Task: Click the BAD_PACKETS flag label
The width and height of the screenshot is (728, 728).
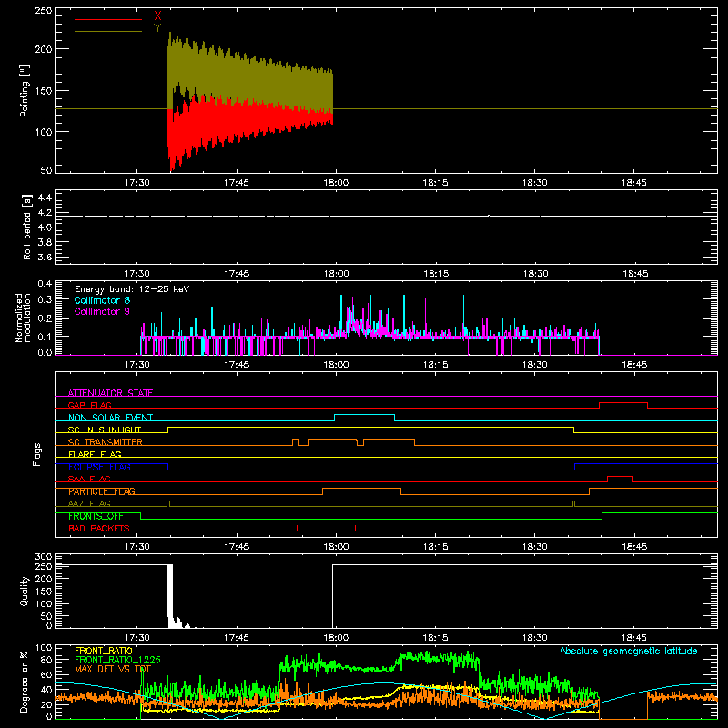Action: [99, 528]
